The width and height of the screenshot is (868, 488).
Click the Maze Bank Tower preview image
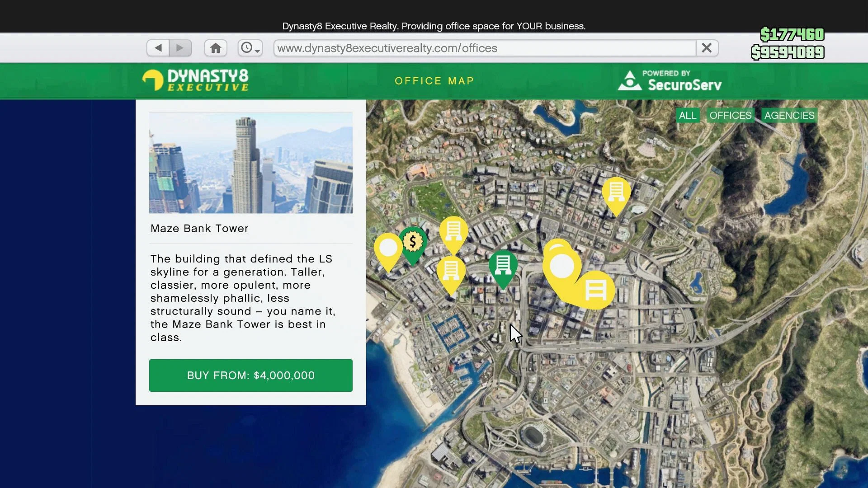[250, 163]
